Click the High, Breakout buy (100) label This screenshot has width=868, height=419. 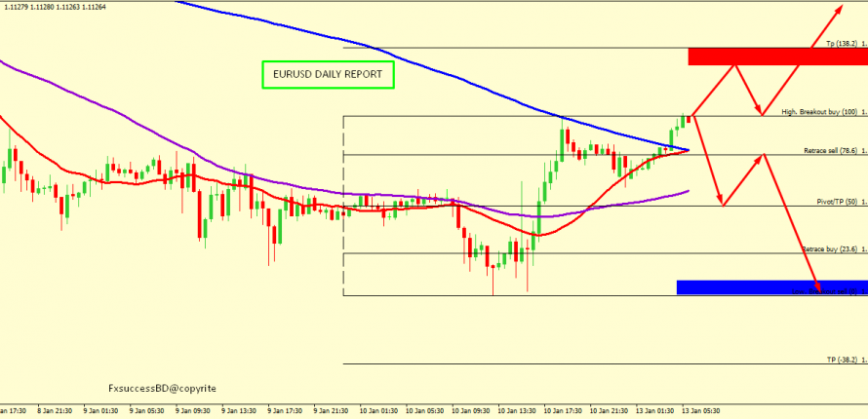point(821,112)
